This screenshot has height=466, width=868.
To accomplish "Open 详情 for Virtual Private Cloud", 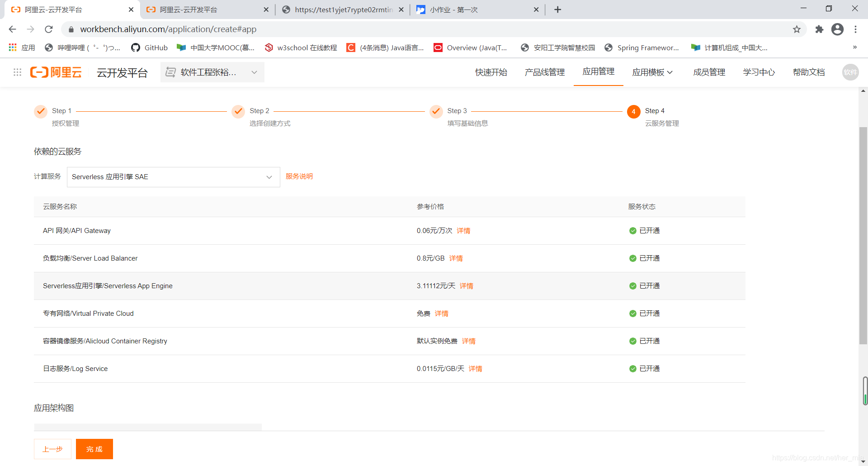I will (441, 314).
